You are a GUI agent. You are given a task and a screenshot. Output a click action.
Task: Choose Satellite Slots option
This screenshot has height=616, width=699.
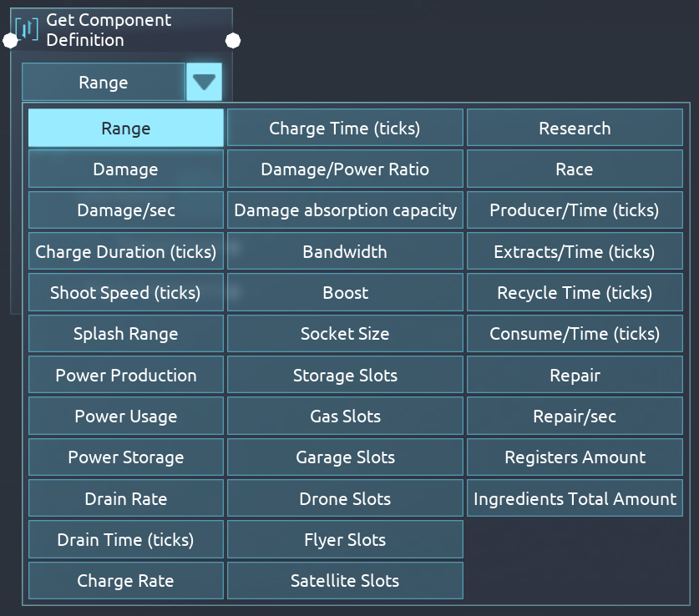[x=345, y=580]
